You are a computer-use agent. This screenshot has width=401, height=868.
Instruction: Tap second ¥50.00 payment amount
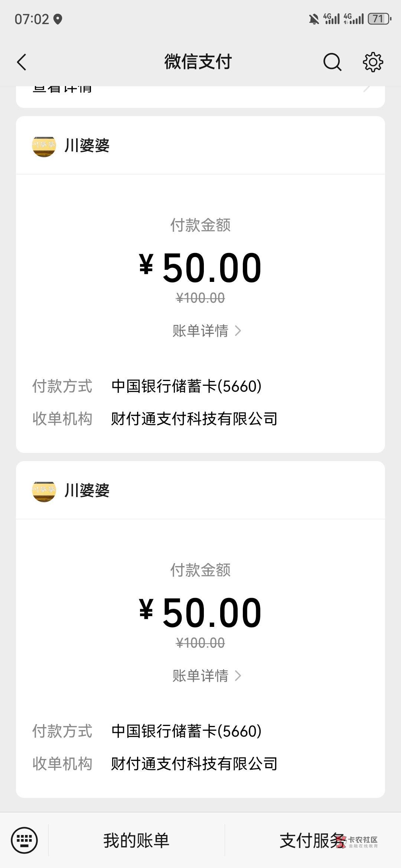tap(200, 613)
